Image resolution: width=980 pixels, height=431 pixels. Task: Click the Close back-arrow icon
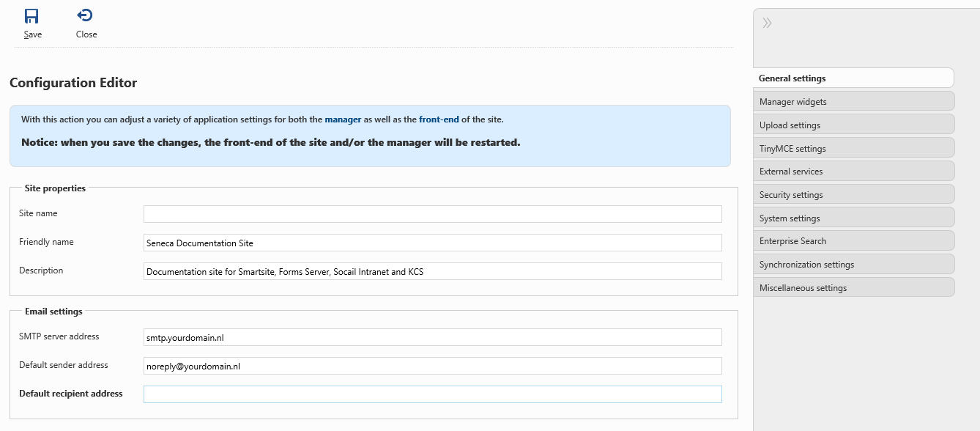click(x=85, y=15)
